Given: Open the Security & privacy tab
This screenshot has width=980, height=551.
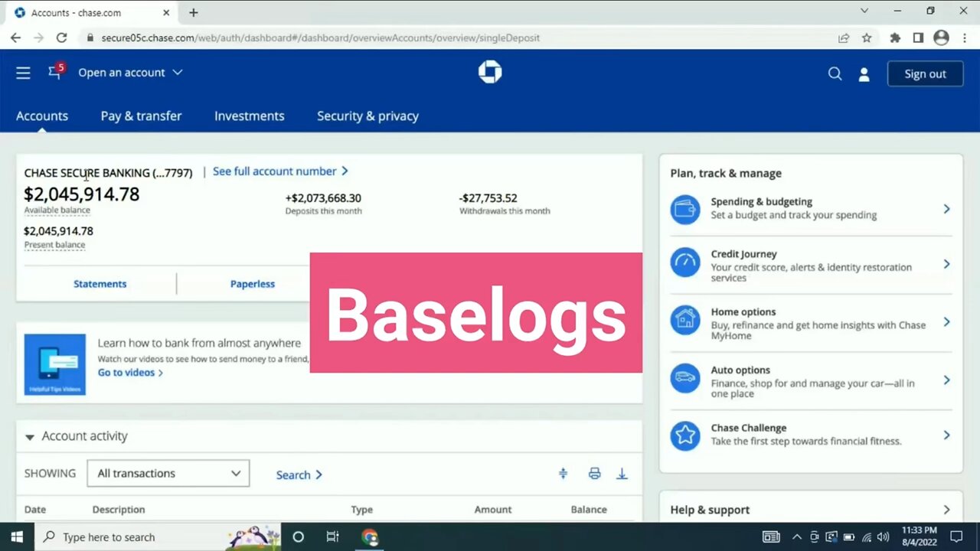Looking at the screenshot, I should coord(367,116).
